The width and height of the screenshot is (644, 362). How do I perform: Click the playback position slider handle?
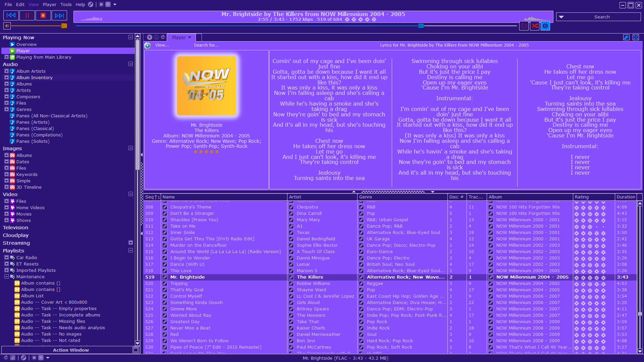tap(421, 26)
